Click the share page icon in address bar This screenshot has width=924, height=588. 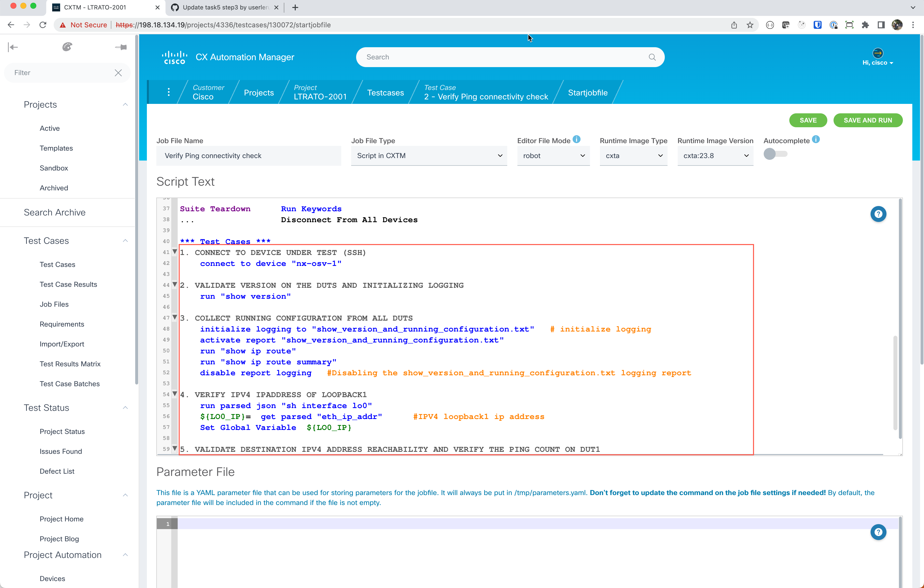coord(734,25)
